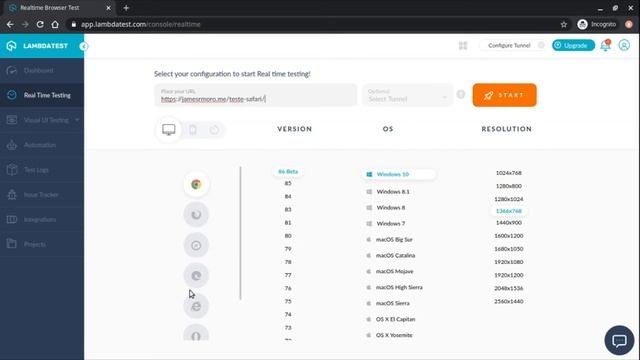Click the URL input field
The width and height of the screenshot is (640, 360).
tap(256, 95)
